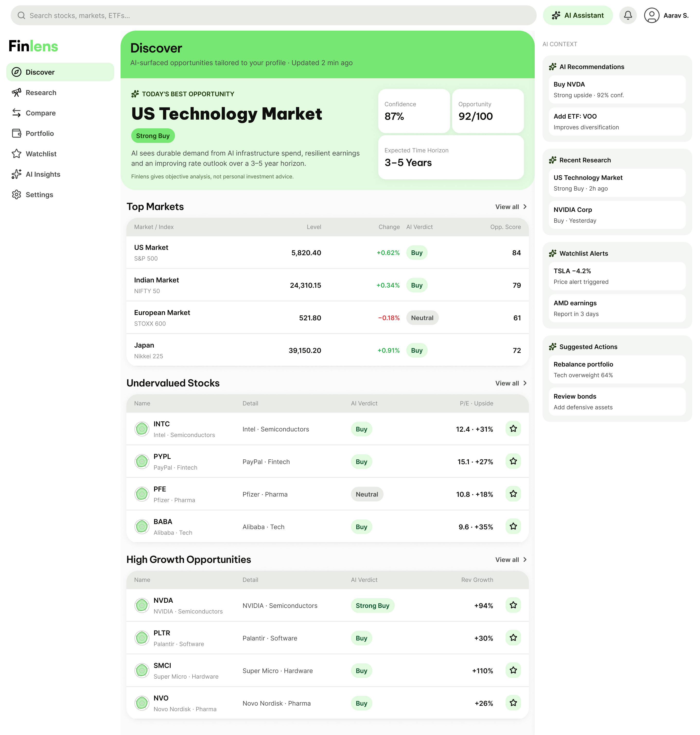Add INTC to watchlist with star
Viewport: 700px width, 735px height.
coord(513,429)
